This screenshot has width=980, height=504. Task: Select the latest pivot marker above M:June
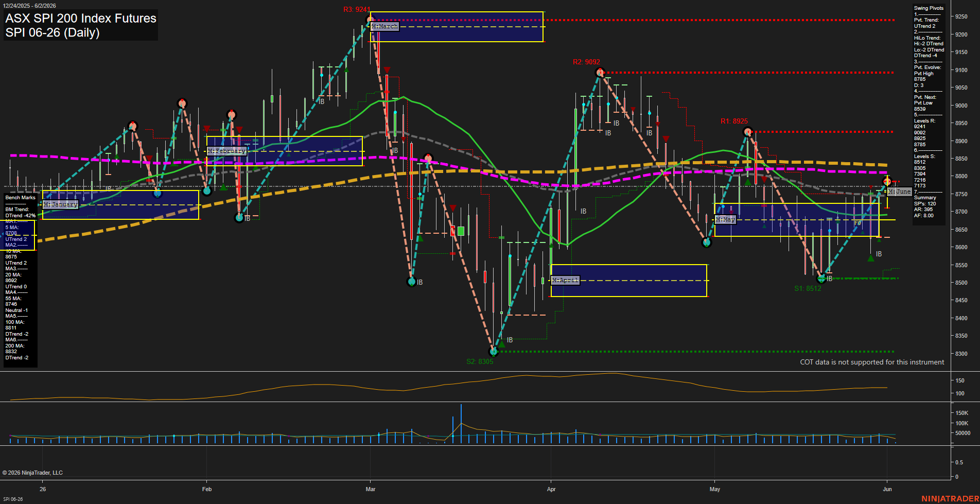(x=887, y=181)
